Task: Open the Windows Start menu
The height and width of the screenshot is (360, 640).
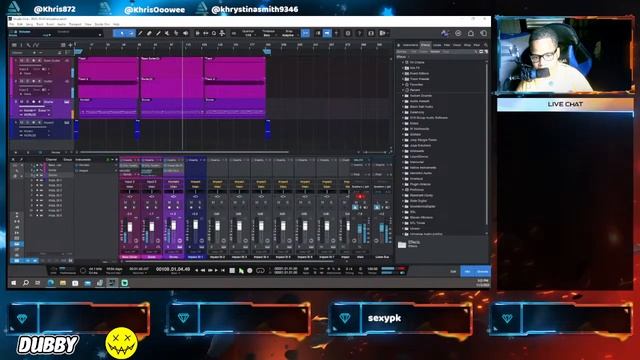Action: [x=13, y=283]
